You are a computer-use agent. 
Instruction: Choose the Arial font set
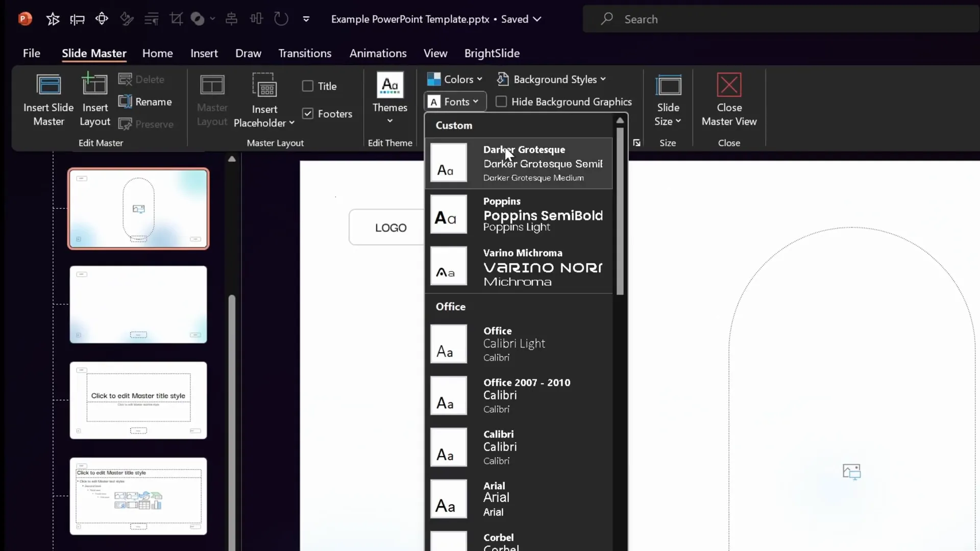point(519,498)
